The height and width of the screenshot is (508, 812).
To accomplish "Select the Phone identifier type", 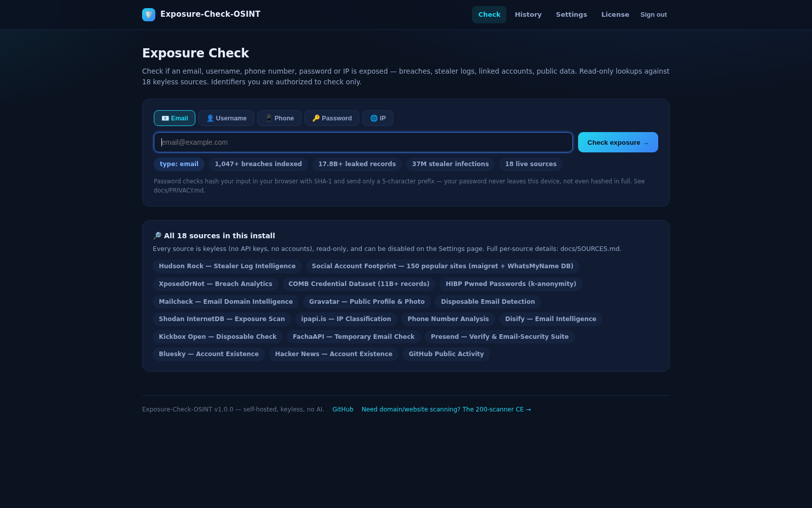I will click(279, 118).
